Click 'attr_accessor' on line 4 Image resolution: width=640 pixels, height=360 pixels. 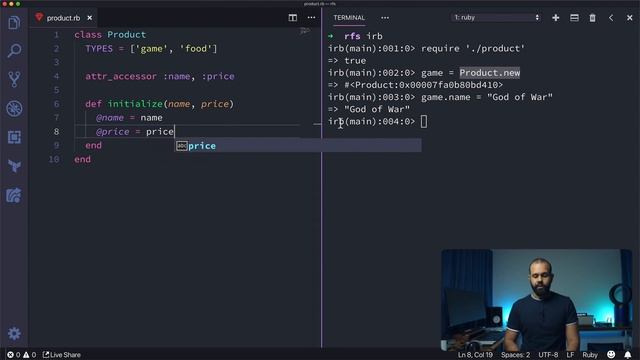click(121, 76)
